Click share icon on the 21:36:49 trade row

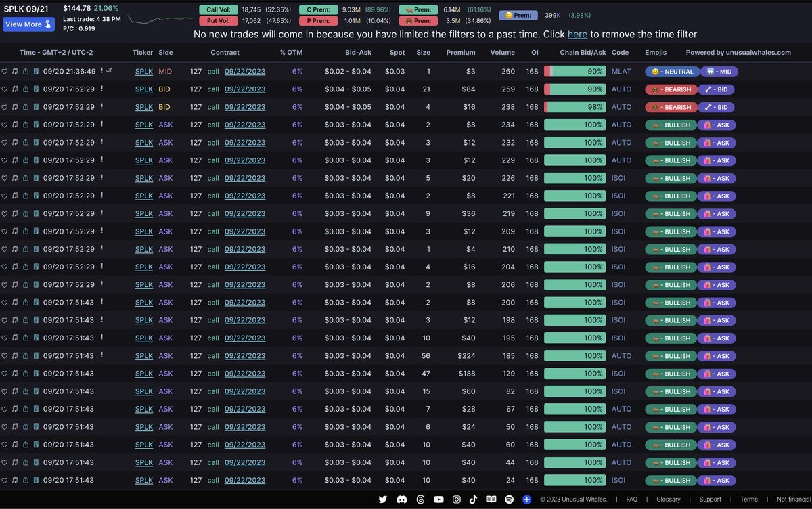tap(26, 71)
